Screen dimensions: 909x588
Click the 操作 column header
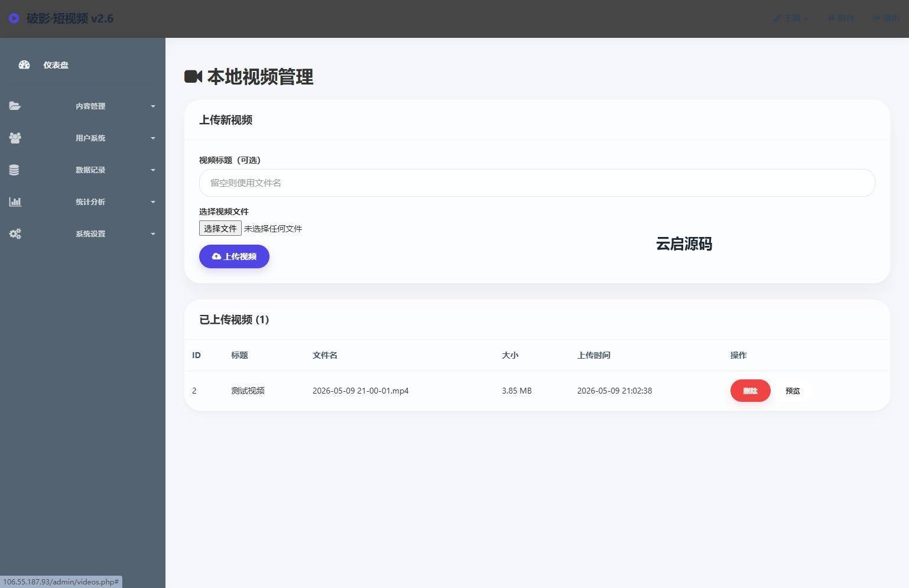pos(739,355)
